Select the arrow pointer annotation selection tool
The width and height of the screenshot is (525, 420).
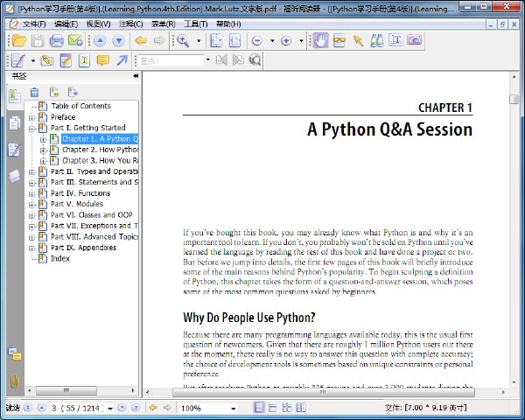358,41
